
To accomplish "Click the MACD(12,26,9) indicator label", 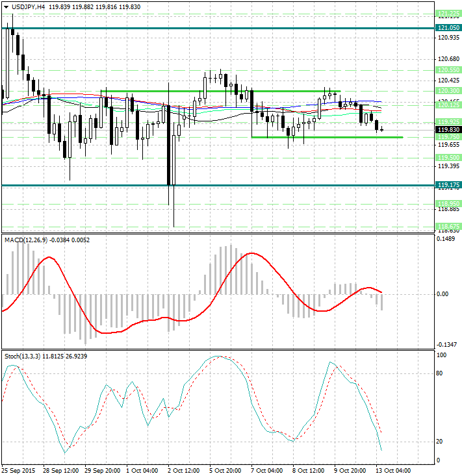I will coord(26,240).
